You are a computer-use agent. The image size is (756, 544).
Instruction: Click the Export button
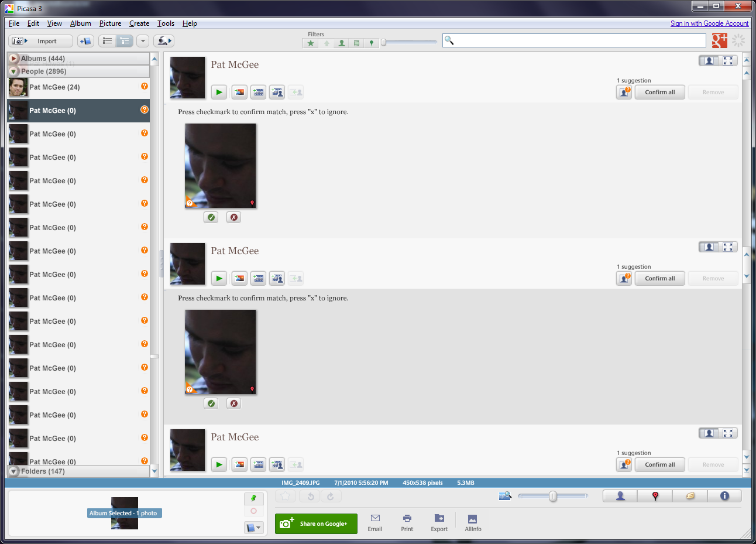pos(439,523)
